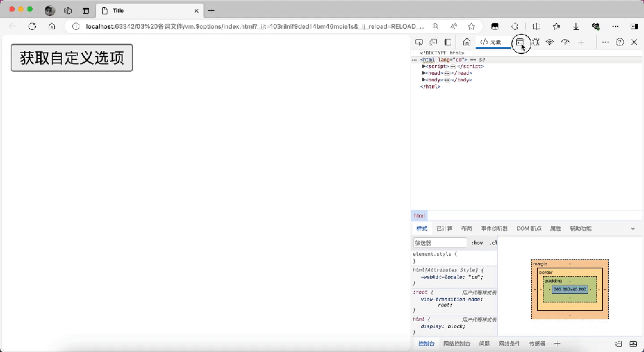The image size is (644, 352).
Task: Toggle the :hov element state button
Action: point(477,243)
